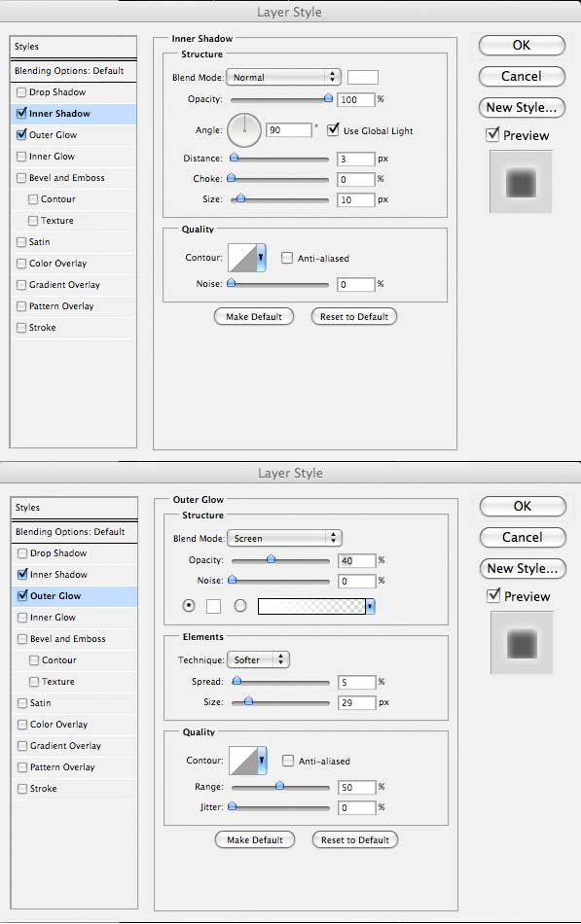Expand Inner Shadow contour dropdown arrow

click(261, 258)
